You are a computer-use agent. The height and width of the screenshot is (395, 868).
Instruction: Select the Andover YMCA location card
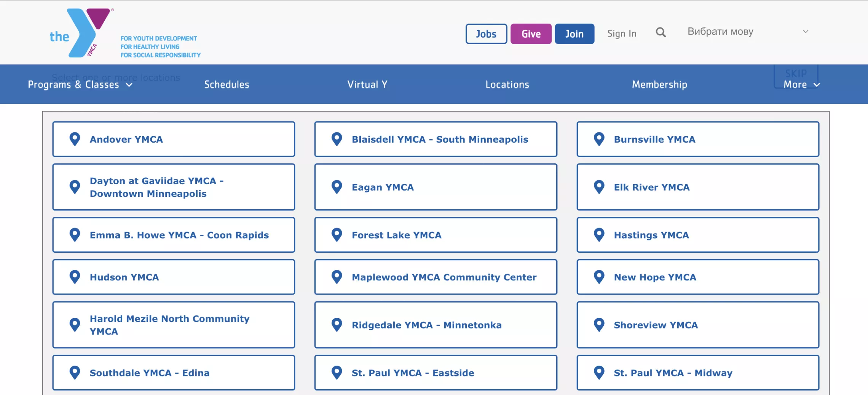click(x=174, y=139)
